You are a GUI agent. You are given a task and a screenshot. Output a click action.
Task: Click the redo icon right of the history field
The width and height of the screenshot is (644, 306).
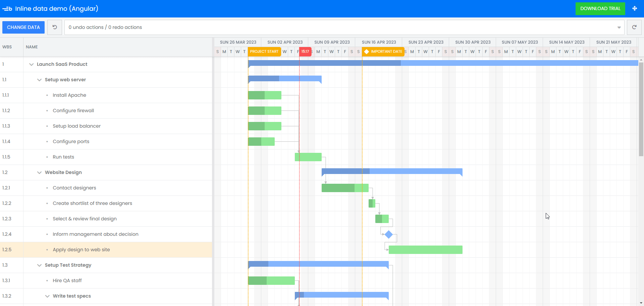tap(634, 27)
